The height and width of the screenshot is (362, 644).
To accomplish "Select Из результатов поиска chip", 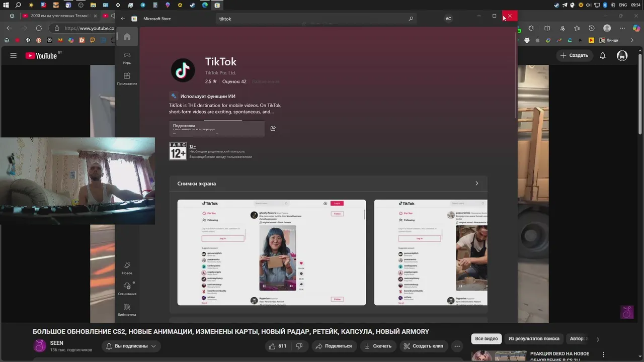I will click(x=534, y=338).
